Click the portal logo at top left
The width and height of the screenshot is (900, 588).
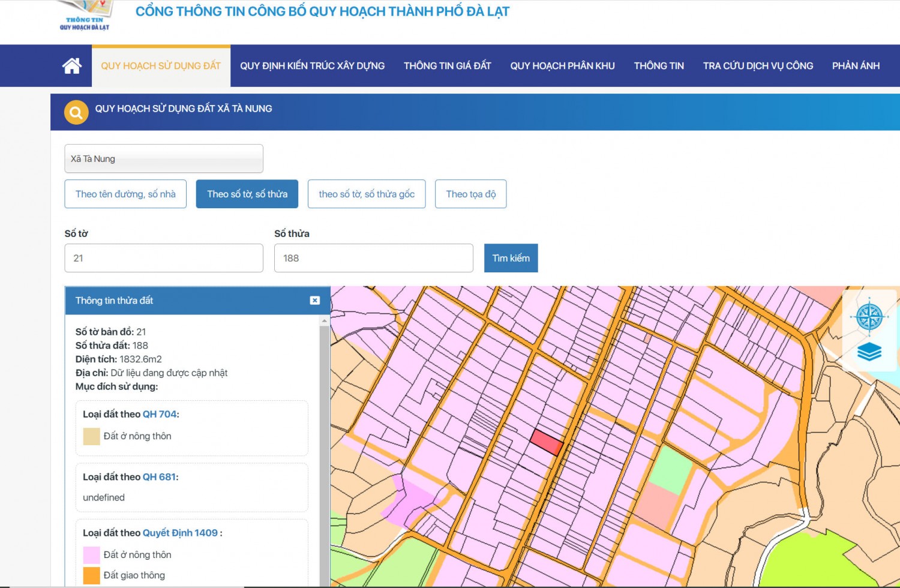point(85,17)
